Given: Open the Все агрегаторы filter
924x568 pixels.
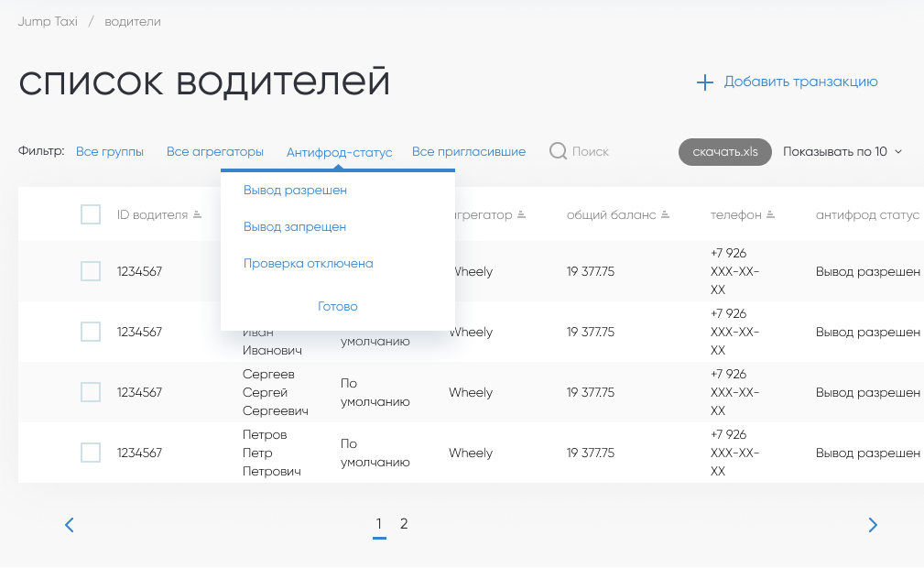Looking at the screenshot, I should pyautogui.click(x=215, y=151).
